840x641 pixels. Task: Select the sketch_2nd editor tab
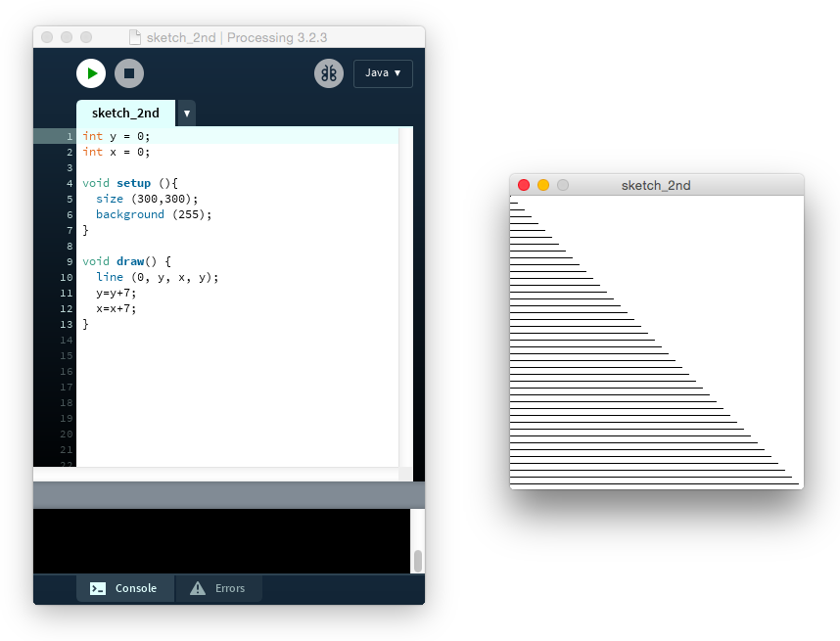pyautogui.click(x=125, y=114)
